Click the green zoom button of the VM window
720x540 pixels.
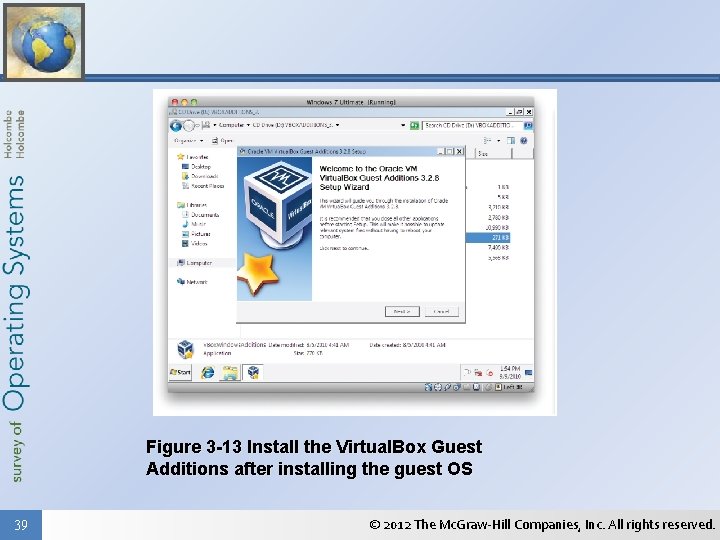194,102
